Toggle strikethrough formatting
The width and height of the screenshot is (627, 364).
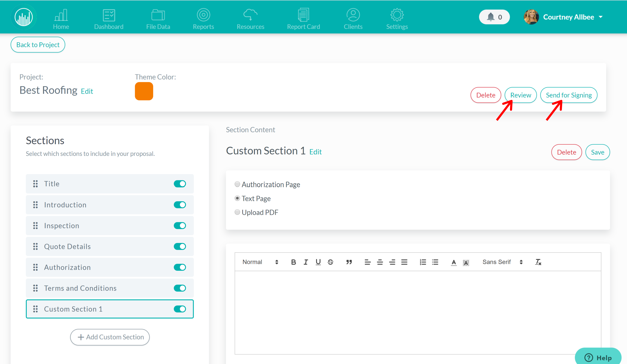[x=330, y=262]
